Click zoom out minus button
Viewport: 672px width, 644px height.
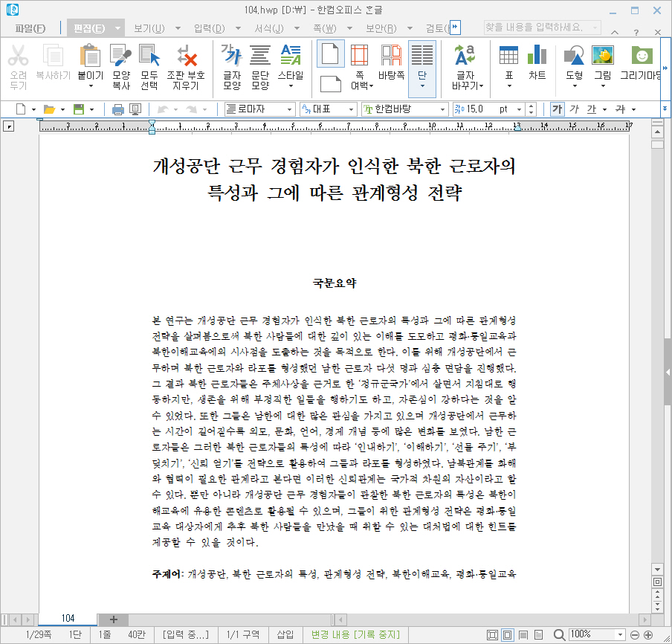[x=635, y=634]
